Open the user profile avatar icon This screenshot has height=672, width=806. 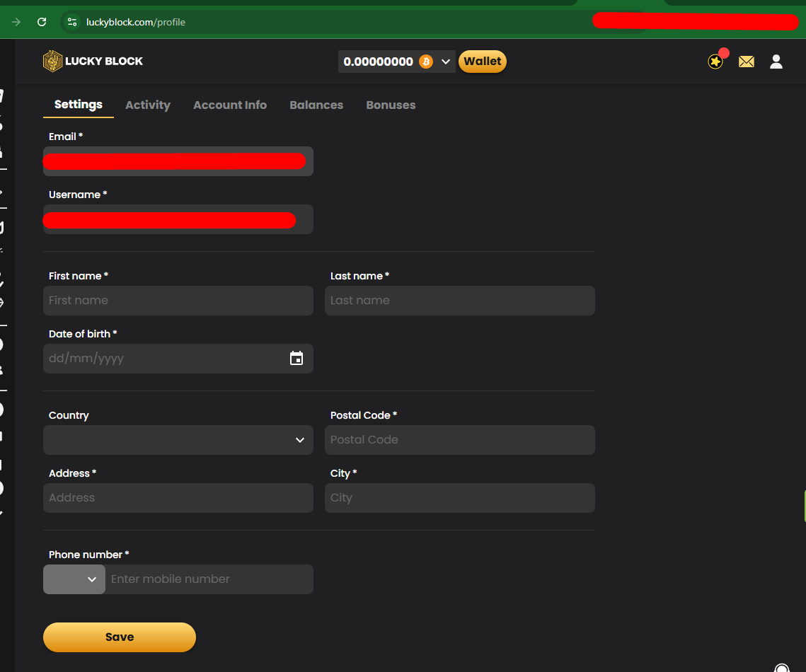[x=776, y=62]
